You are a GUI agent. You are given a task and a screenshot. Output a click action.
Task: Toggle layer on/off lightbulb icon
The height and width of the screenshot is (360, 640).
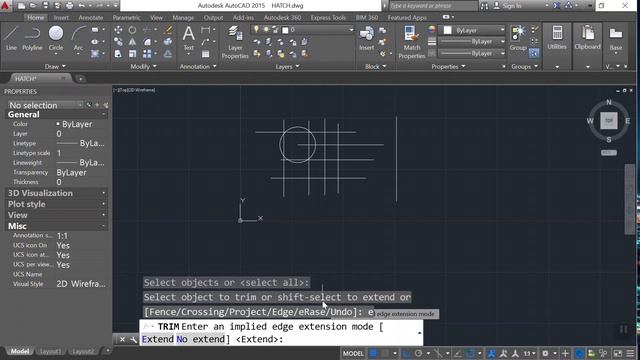click(256, 29)
